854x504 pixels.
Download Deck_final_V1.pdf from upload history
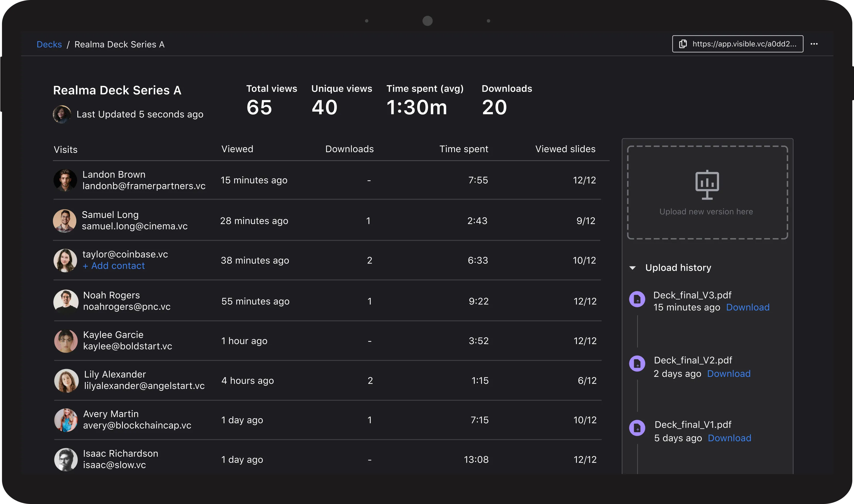coord(729,438)
